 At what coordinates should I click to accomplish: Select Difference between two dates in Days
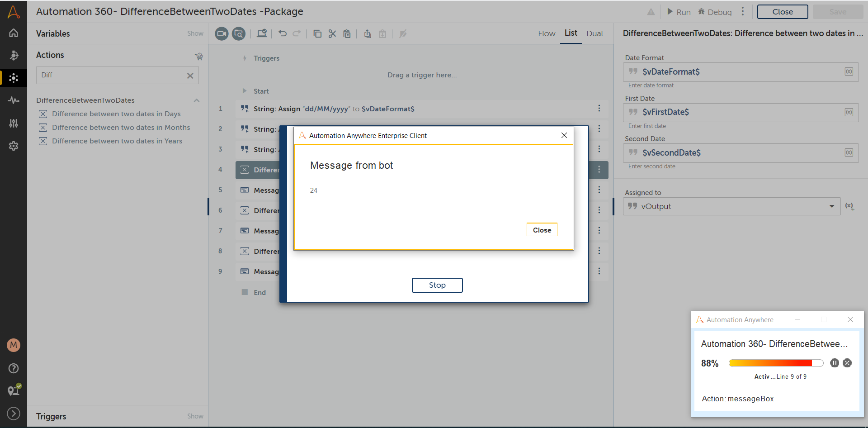(116, 114)
